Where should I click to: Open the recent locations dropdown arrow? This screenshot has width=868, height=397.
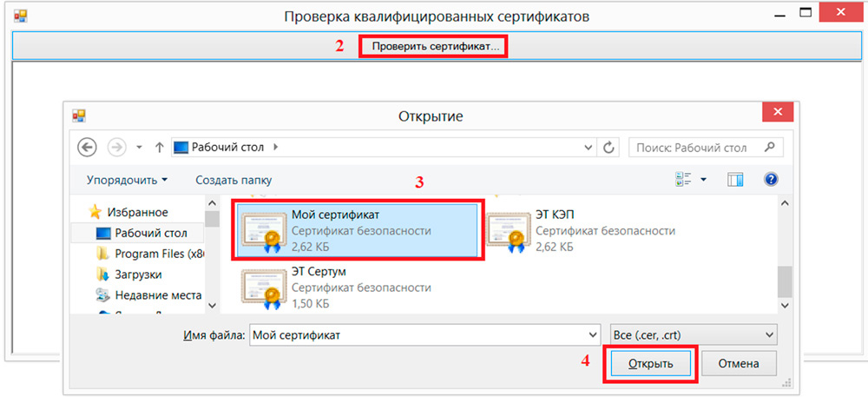139,148
